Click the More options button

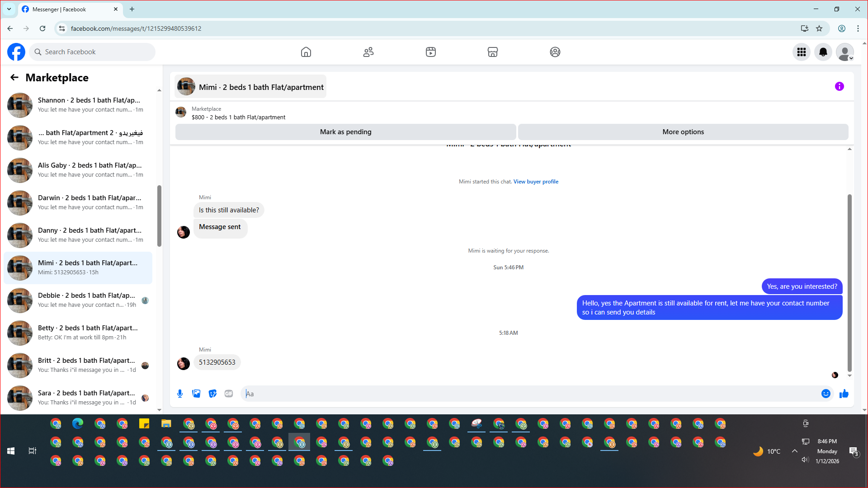(683, 132)
